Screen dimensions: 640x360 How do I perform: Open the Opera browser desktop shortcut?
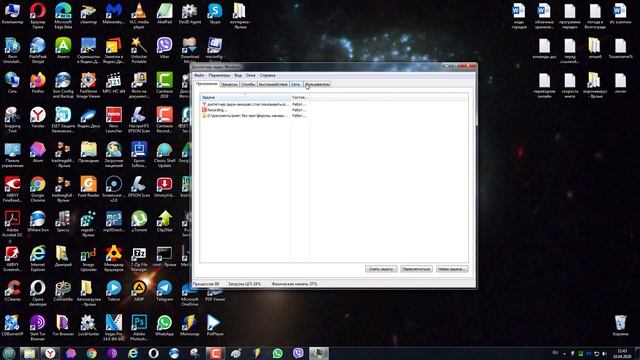pyautogui.click(x=38, y=15)
